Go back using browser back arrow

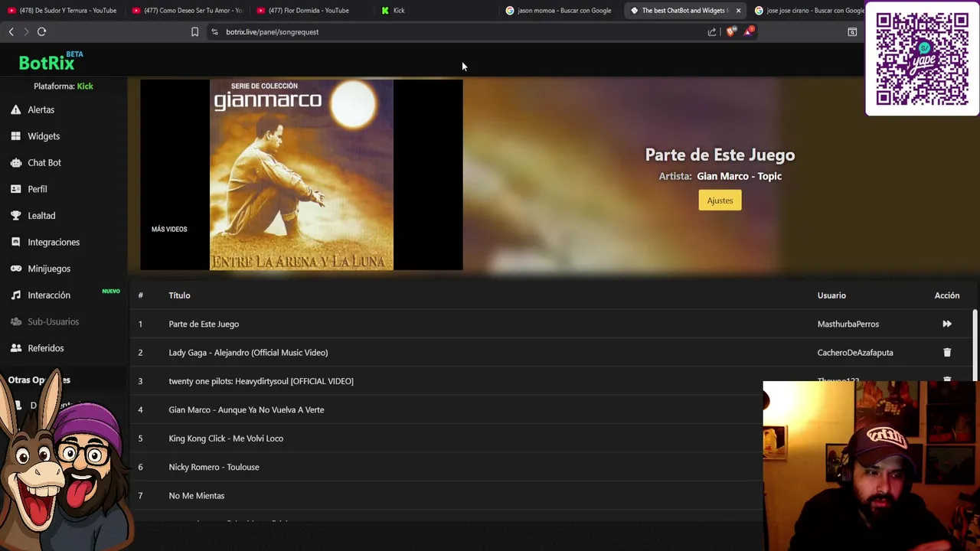[x=11, y=32]
